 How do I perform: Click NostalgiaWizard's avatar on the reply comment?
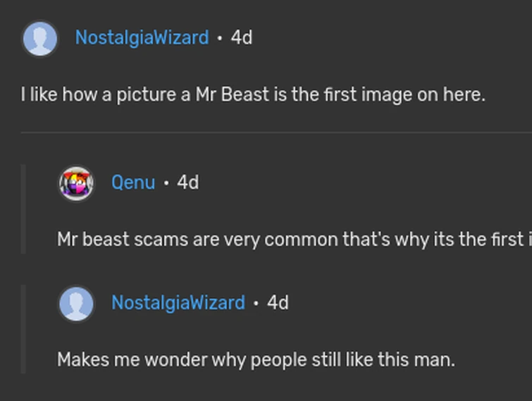pyautogui.click(x=76, y=304)
